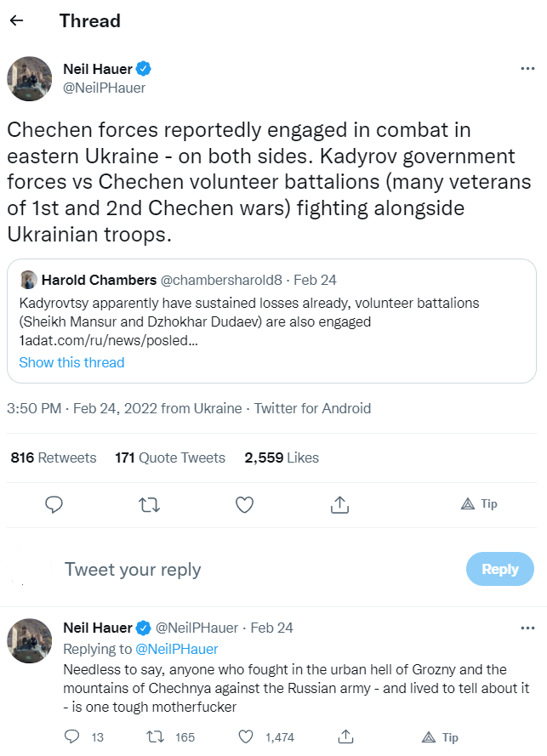Retweet the main Neil Hauer tweet
Image resolution: width=547 pixels, height=756 pixels.
tap(149, 504)
